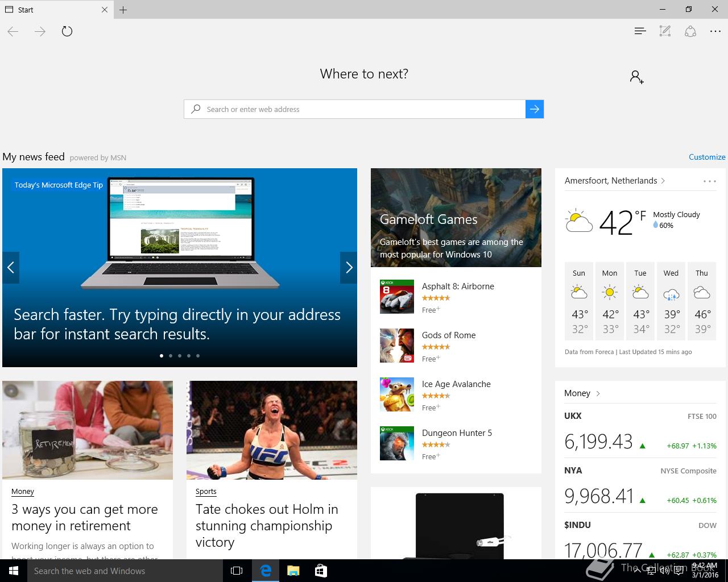Screen dimensions: 728x582
Task: Expand the Money section header
Action: 582,393
